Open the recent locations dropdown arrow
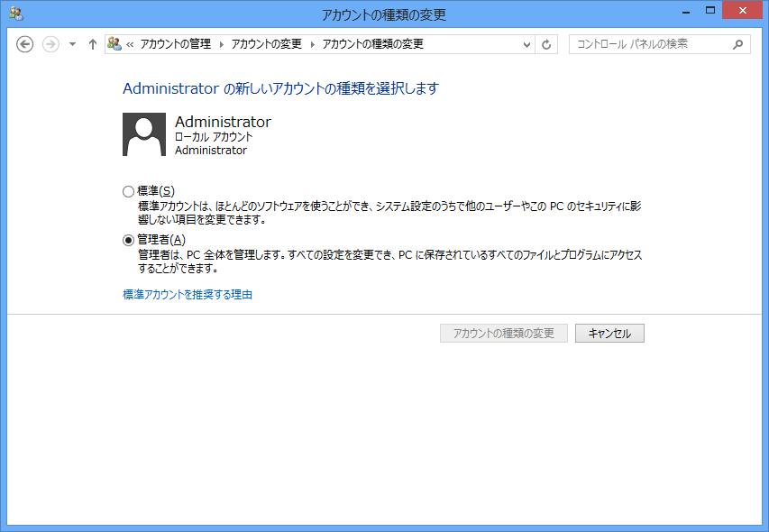The height and width of the screenshot is (532, 769). click(72, 44)
